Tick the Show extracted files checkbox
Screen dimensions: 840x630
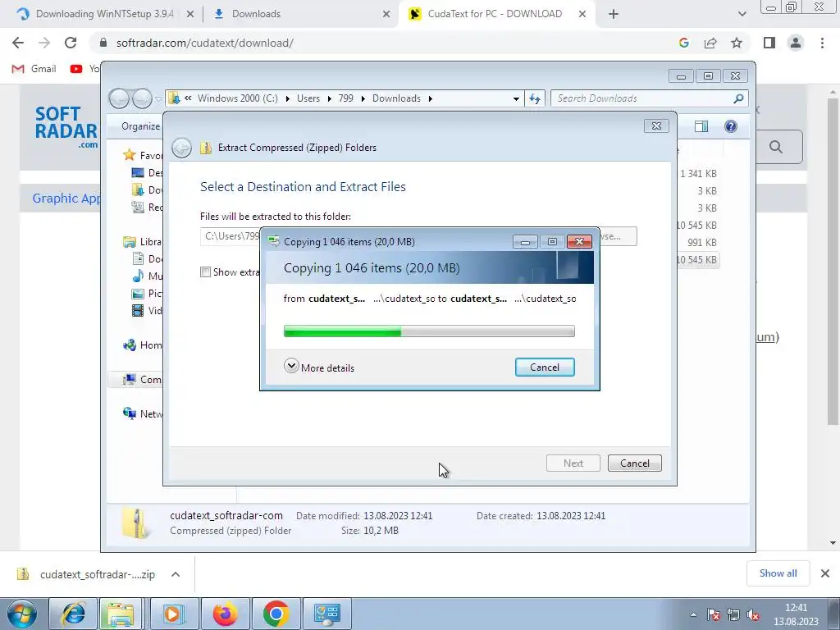tap(205, 272)
